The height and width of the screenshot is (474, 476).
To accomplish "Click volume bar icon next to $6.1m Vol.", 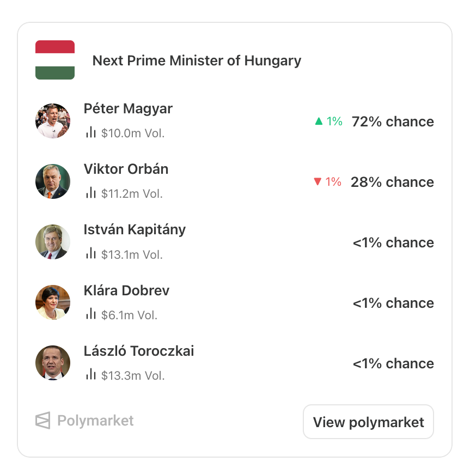I will point(90,314).
